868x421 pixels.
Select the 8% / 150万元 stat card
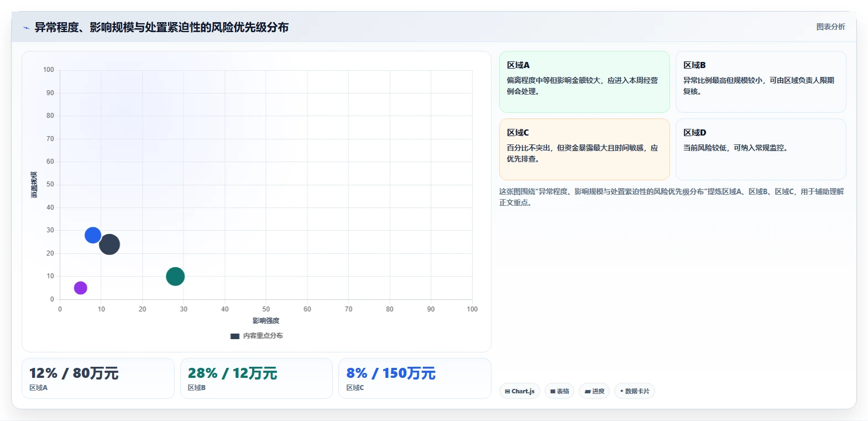[415, 378]
